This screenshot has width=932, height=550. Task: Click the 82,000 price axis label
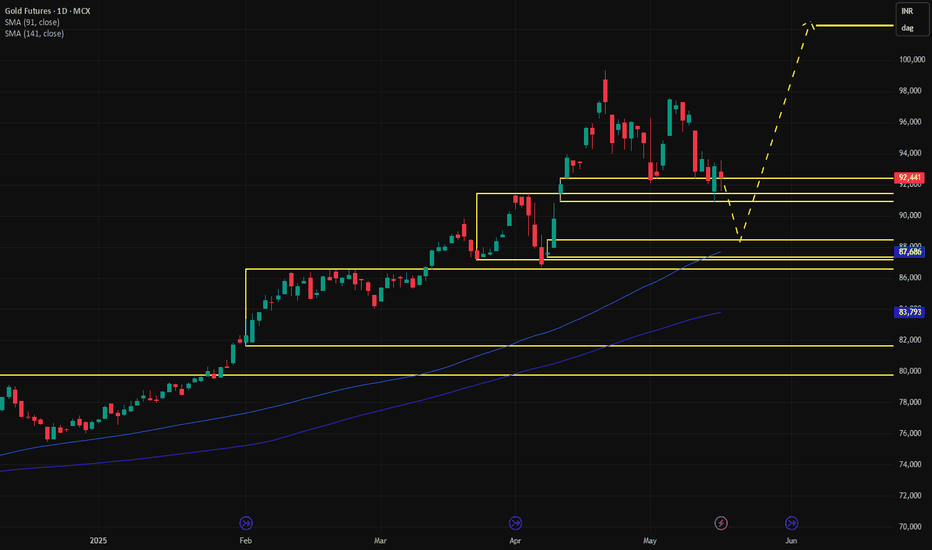pos(911,340)
